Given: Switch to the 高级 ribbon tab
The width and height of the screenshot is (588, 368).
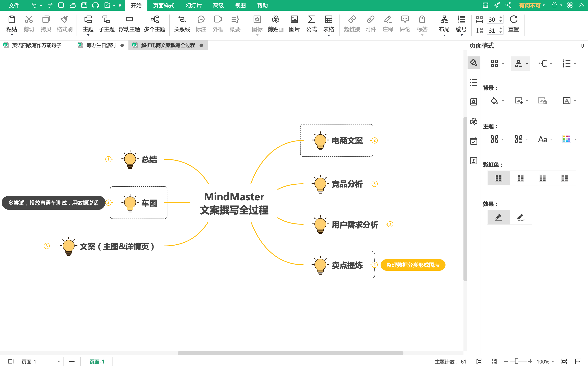Looking at the screenshot, I should click(x=218, y=5).
